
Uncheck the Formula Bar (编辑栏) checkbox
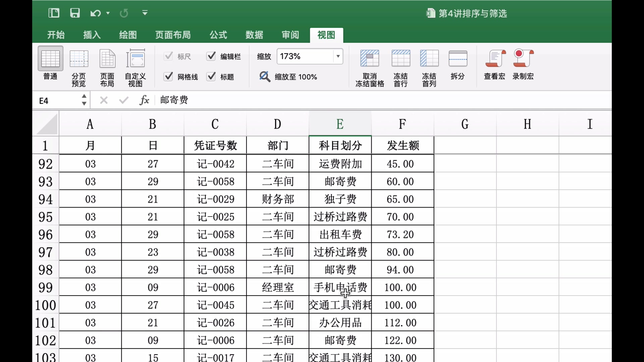[x=211, y=56]
